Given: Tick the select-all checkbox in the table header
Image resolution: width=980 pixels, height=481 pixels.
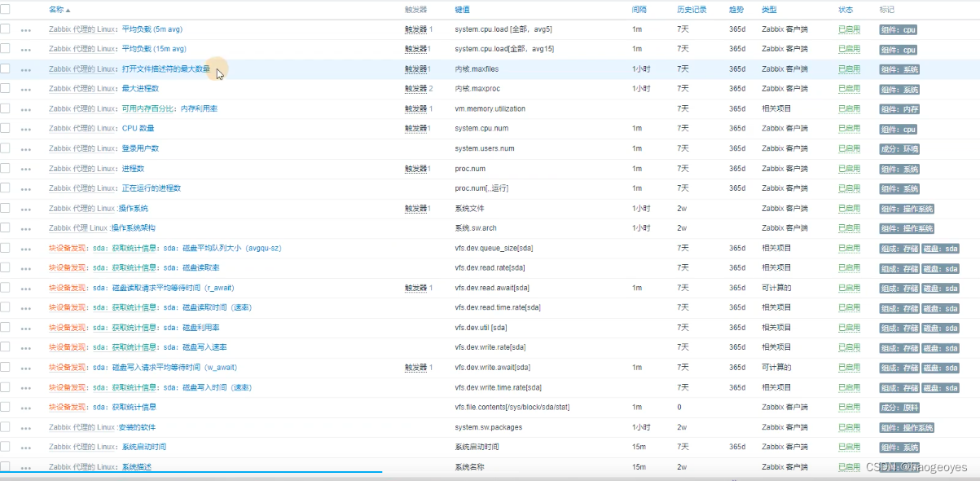Looking at the screenshot, I should coord(5,9).
